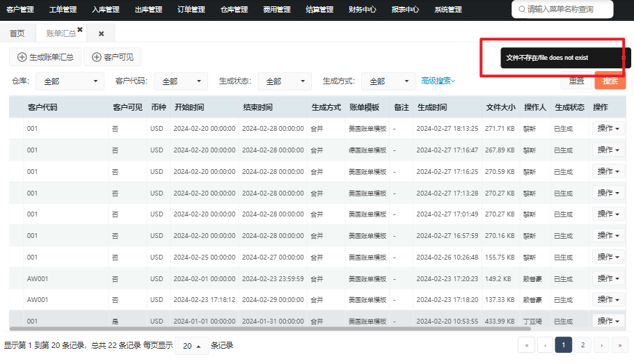This screenshot has height=364, width=634.
Task: Open 操作 dropdown for 17:16:47 row
Action: (x=608, y=150)
